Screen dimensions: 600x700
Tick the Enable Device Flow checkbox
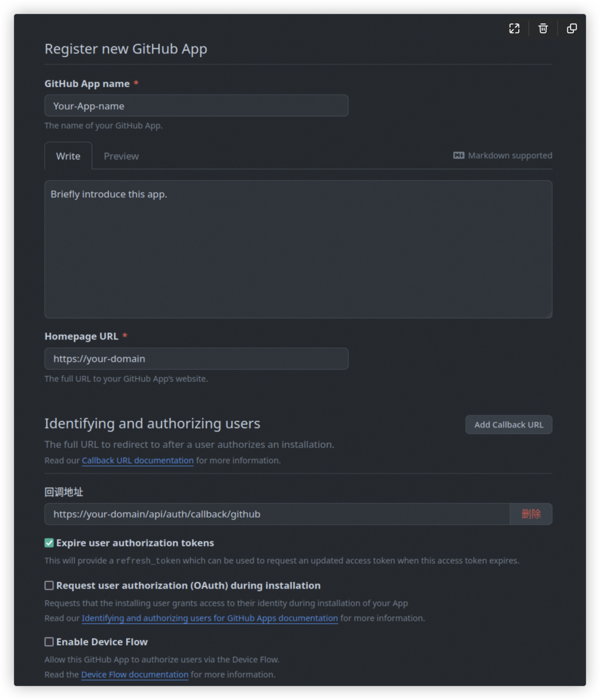[49, 642]
